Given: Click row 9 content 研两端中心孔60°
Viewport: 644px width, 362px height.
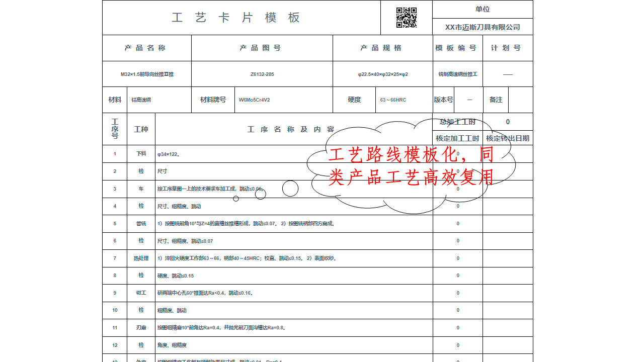Looking at the screenshot, I should click(294, 293).
